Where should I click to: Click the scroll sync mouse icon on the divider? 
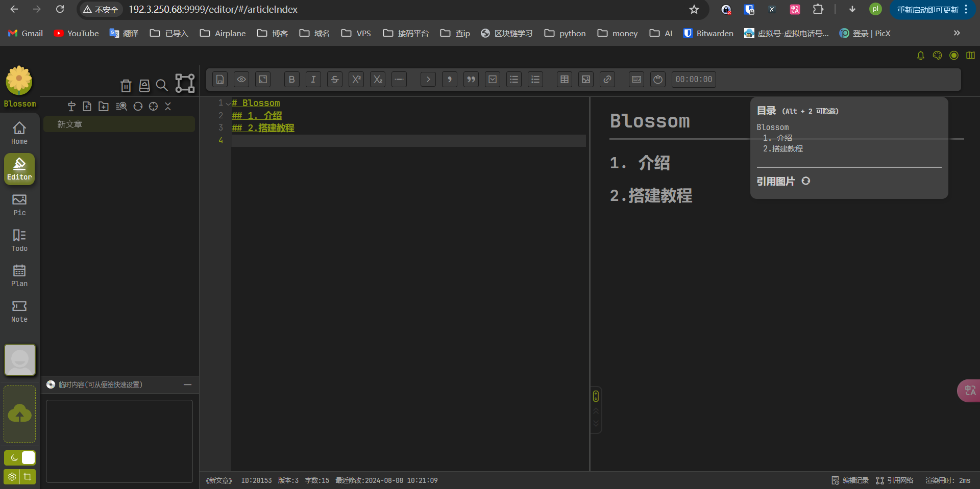click(596, 396)
